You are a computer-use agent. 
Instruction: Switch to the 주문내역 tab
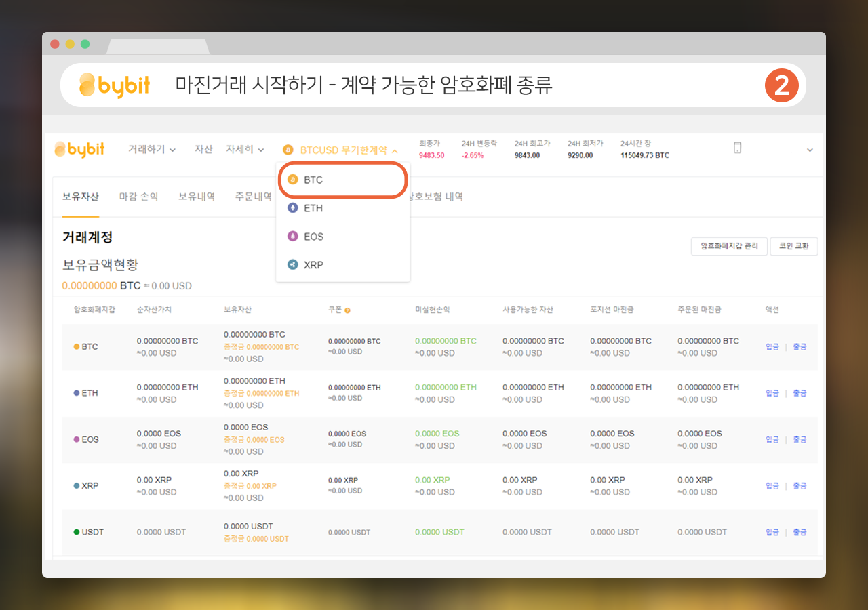pyautogui.click(x=254, y=197)
